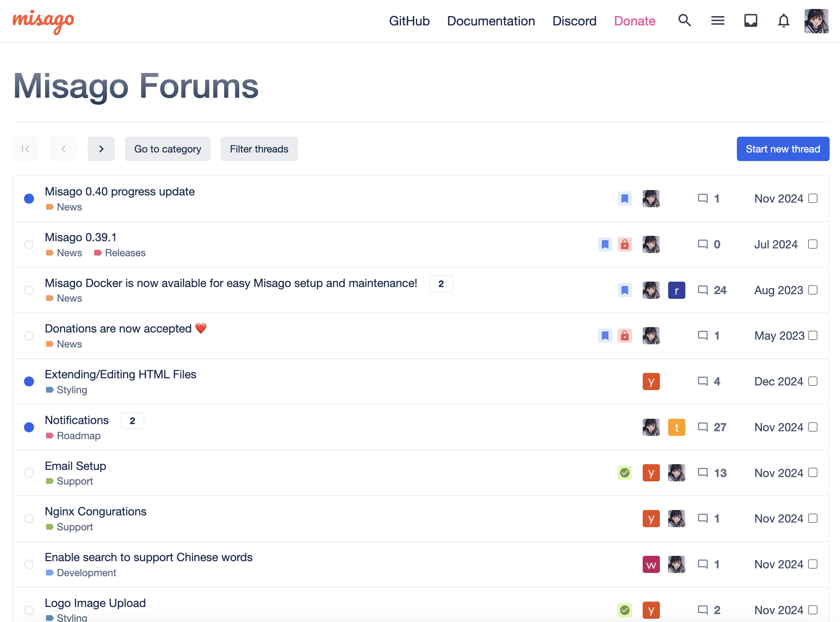This screenshot has height=622, width=840.
Task: Open the Enable search Chinese words thread
Action: pos(148,557)
